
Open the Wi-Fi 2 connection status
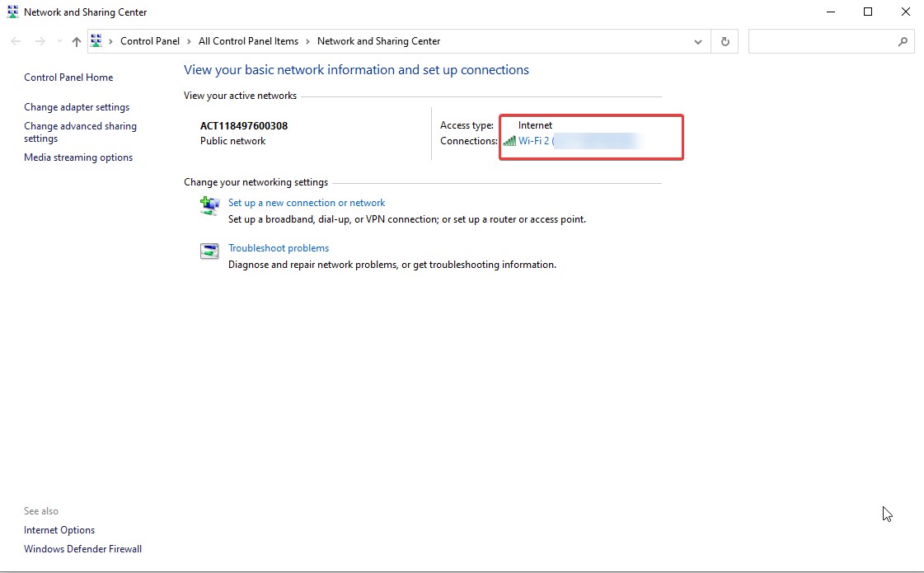534,140
